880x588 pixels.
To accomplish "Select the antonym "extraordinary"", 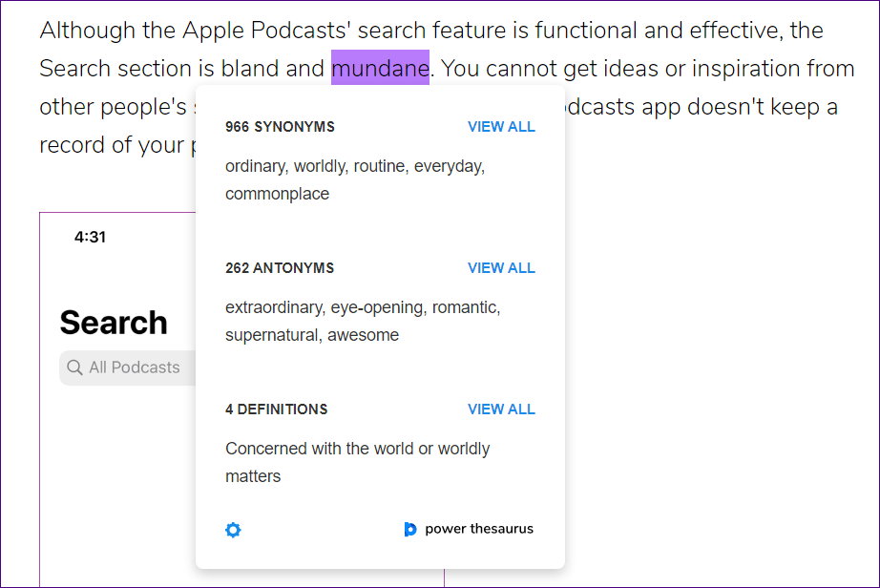I will [275, 307].
